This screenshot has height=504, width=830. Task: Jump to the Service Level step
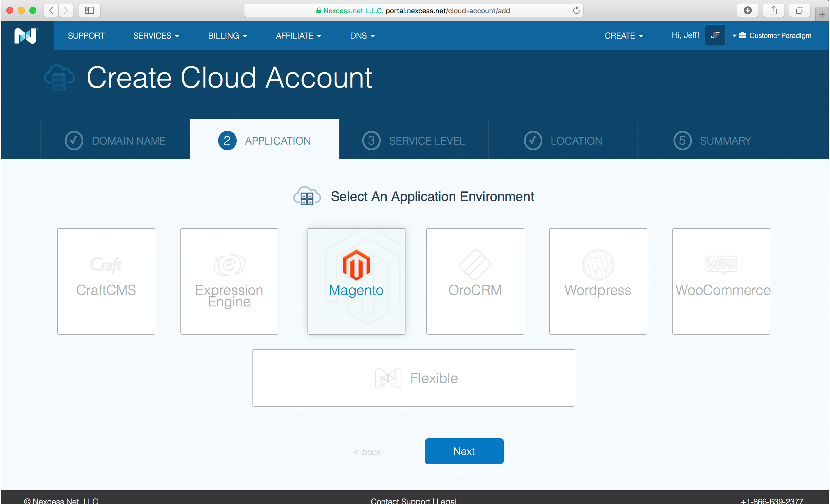click(413, 140)
